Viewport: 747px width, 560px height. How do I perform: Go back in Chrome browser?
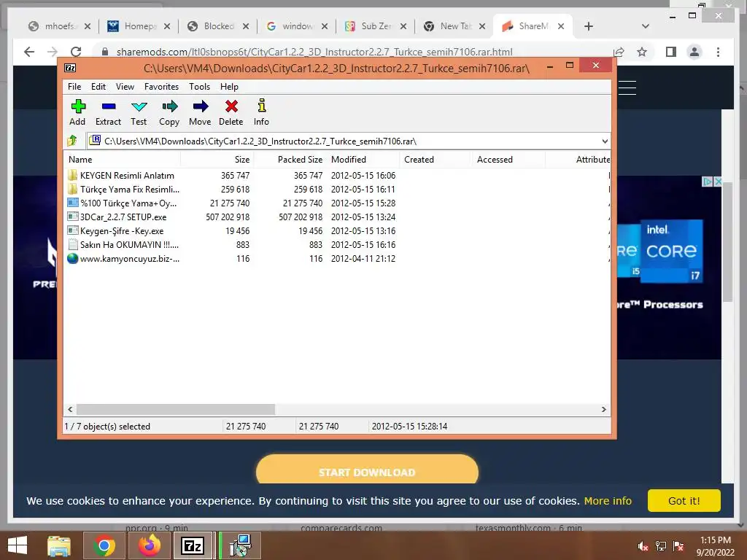[29, 52]
